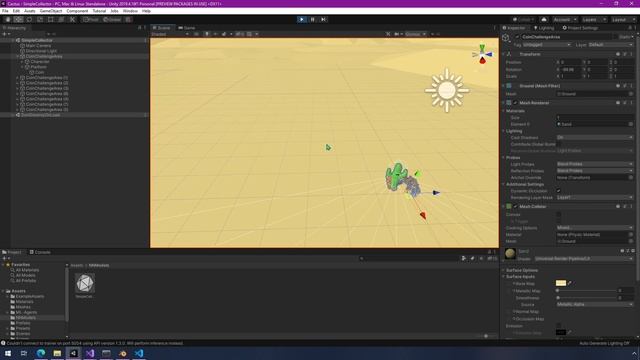Toggle the Mesh Collider enabled checkbox
Screen dimensions: 640x360
coord(516,207)
